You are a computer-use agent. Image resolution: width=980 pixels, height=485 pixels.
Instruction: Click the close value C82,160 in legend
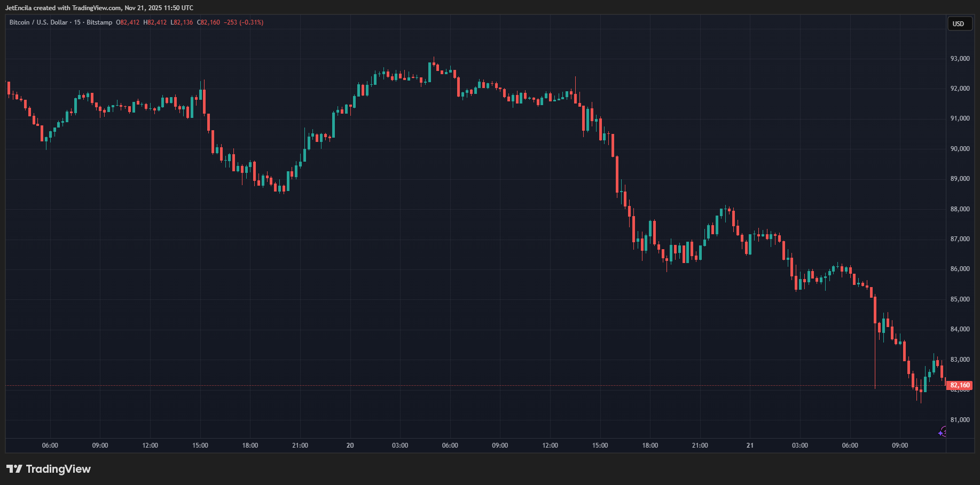[x=208, y=22]
